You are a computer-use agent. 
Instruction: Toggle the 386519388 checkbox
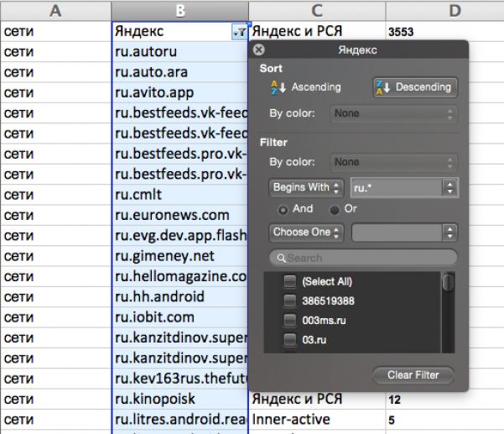290,301
